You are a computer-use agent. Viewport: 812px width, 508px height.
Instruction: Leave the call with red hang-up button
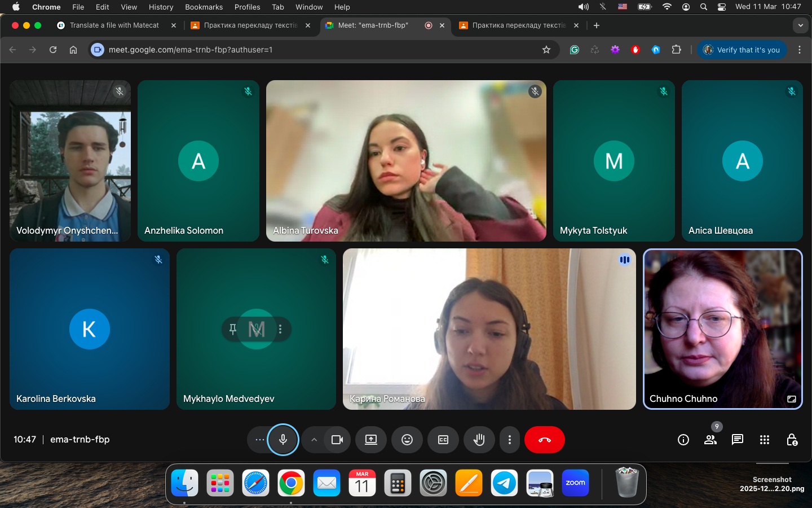tap(544, 440)
